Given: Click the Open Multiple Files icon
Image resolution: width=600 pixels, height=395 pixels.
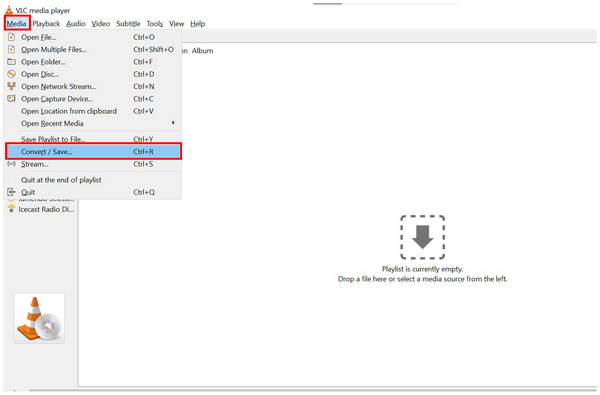Looking at the screenshot, I should [11, 49].
